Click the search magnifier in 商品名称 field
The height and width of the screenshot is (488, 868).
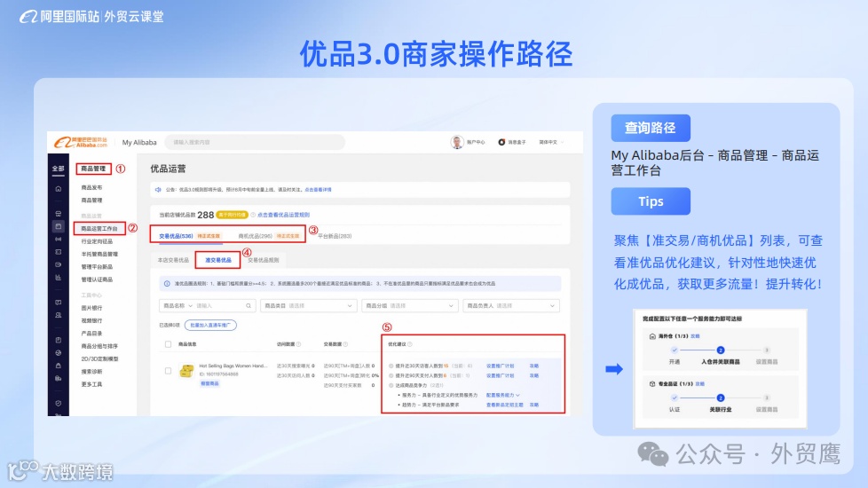(x=249, y=305)
